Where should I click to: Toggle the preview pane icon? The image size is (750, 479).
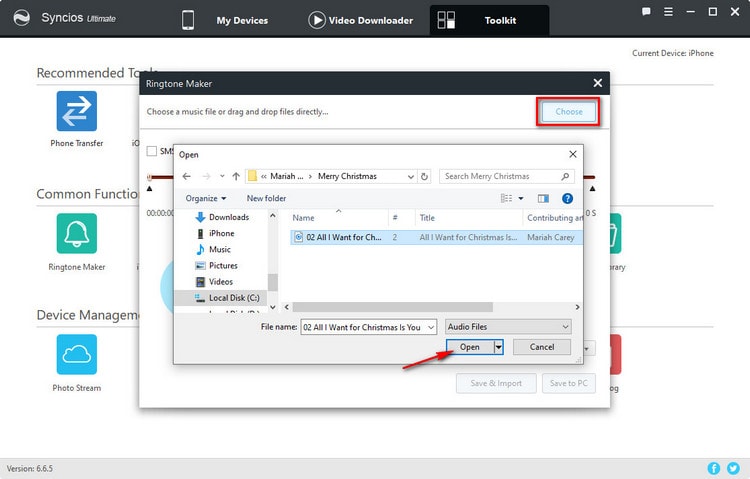point(543,199)
